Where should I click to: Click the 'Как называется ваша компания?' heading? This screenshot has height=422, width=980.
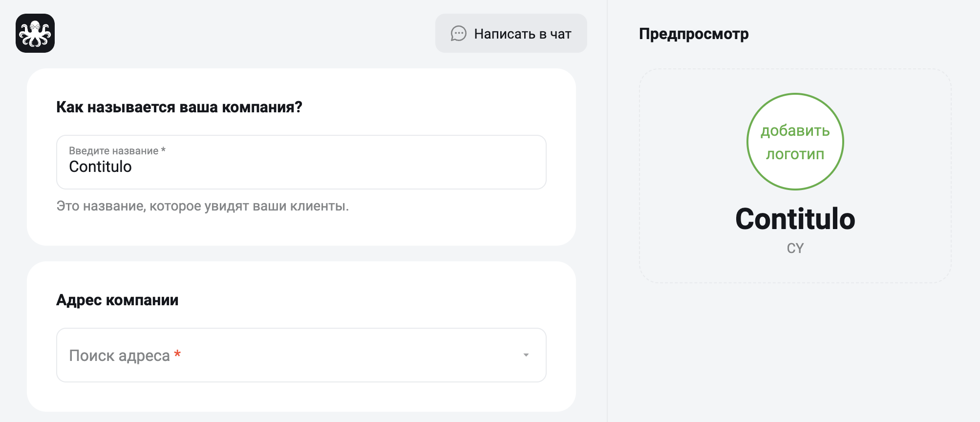(179, 107)
